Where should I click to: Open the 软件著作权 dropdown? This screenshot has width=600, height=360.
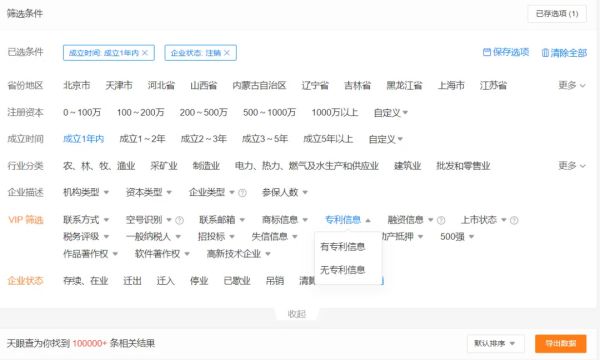[x=162, y=254]
